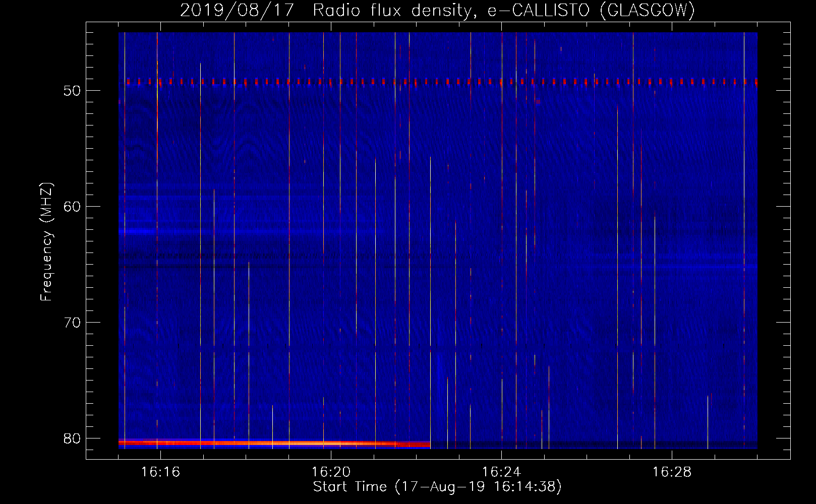Select the 70 MHz frequency tick label
Viewport: 816px width, 504px height.
coord(72,323)
